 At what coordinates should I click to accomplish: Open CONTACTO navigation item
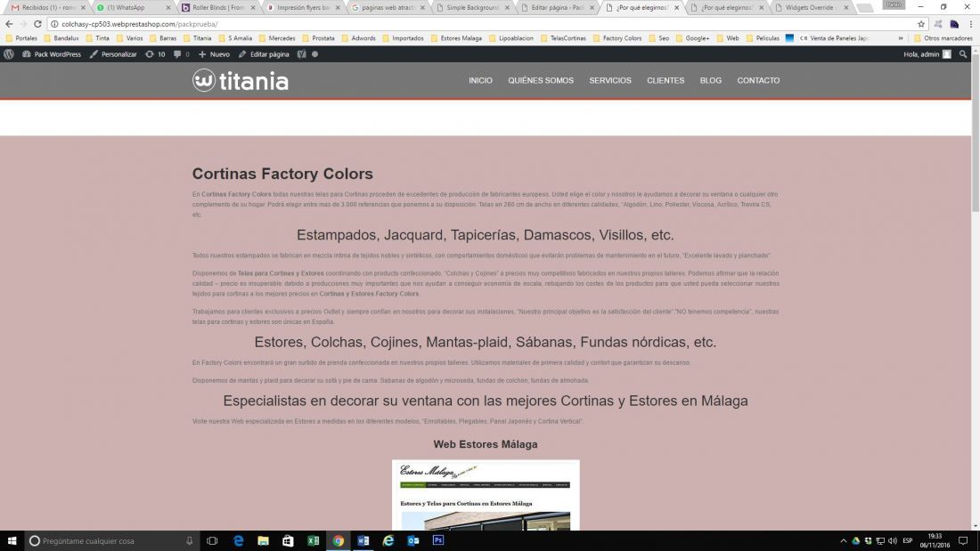coord(758,81)
